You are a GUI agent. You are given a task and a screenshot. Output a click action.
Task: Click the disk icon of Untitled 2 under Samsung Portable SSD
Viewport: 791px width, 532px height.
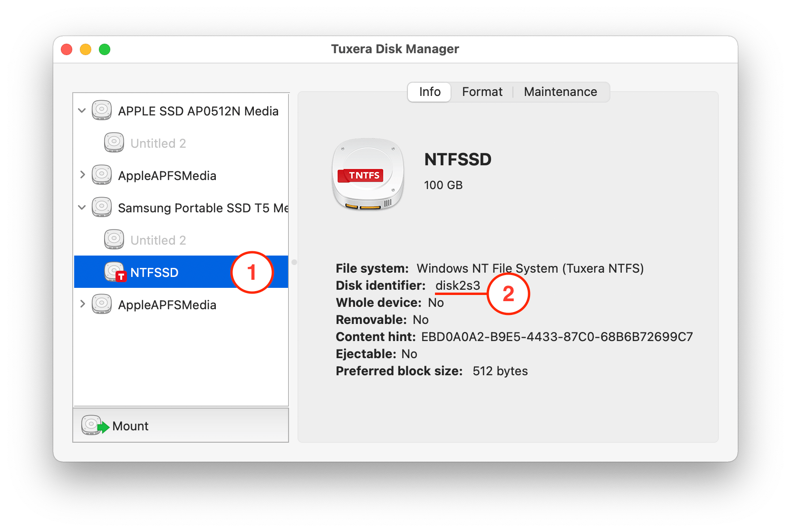coord(114,239)
